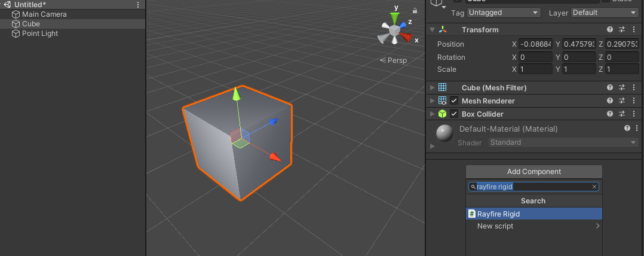Click the Transform component axes icon
Viewport: 644px width, 256px height.
442,29
